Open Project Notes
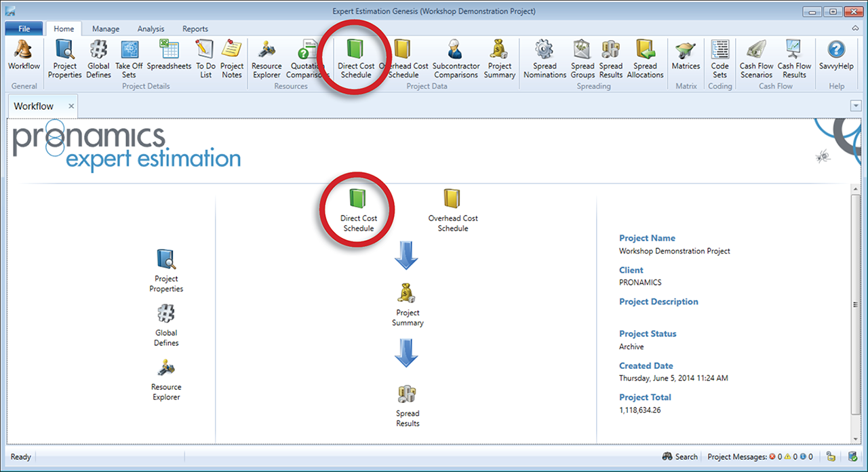Image resolution: width=868 pixels, height=472 pixels. pos(232,58)
